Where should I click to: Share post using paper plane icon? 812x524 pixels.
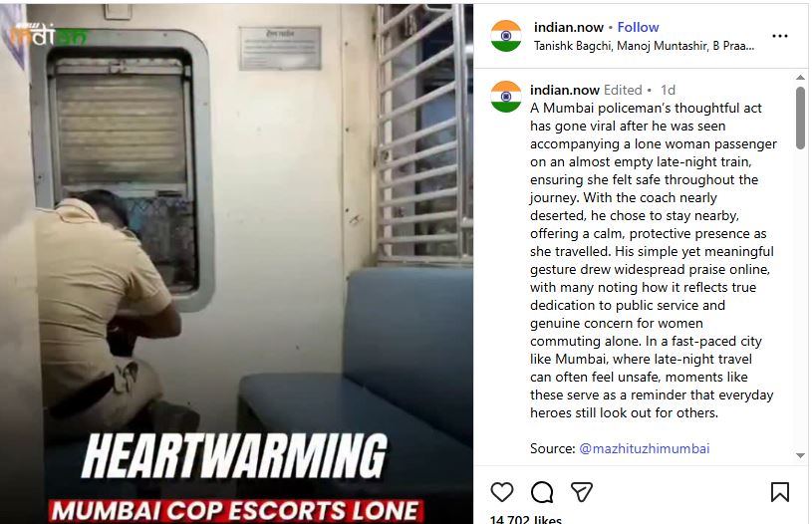point(582,492)
